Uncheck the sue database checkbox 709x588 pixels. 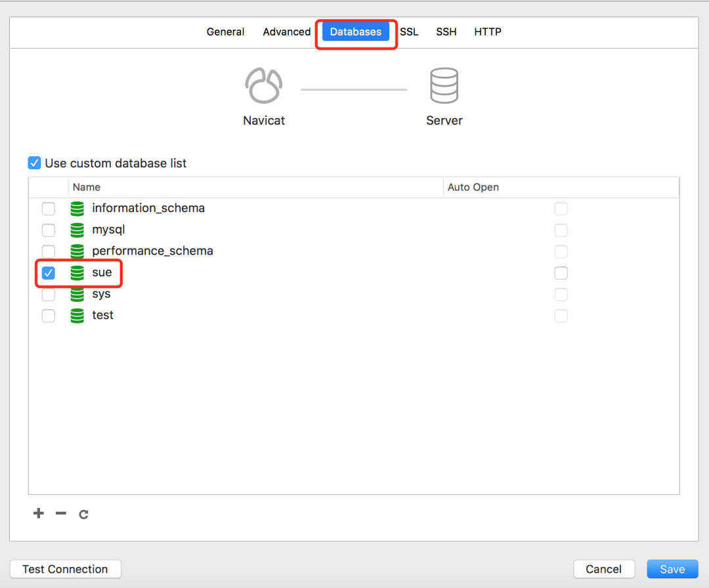coord(48,273)
